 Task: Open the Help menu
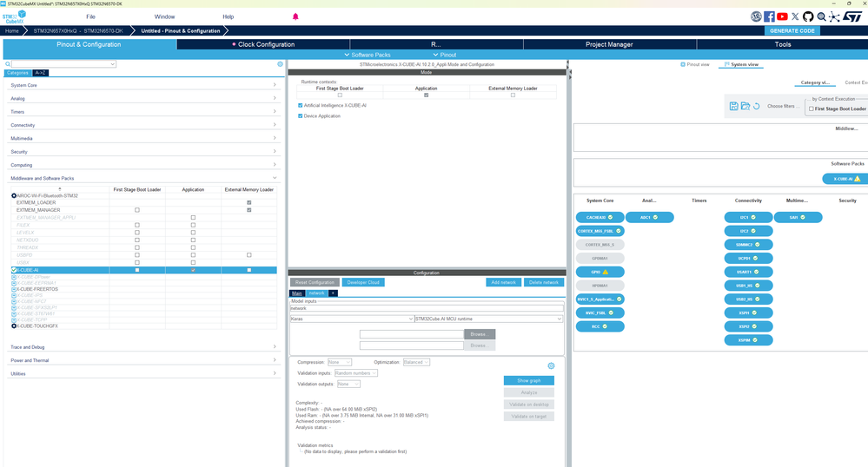coord(228,16)
